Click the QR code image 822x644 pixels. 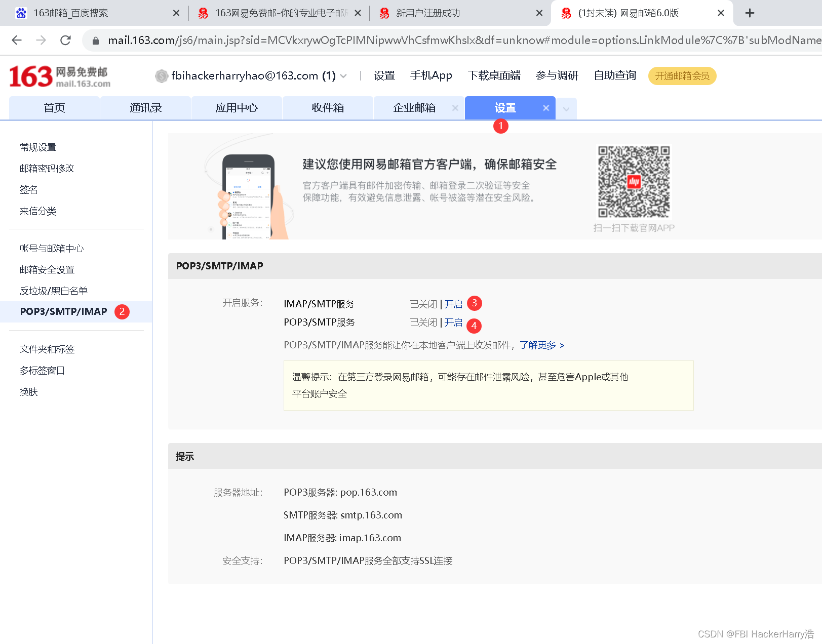(634, 182)
